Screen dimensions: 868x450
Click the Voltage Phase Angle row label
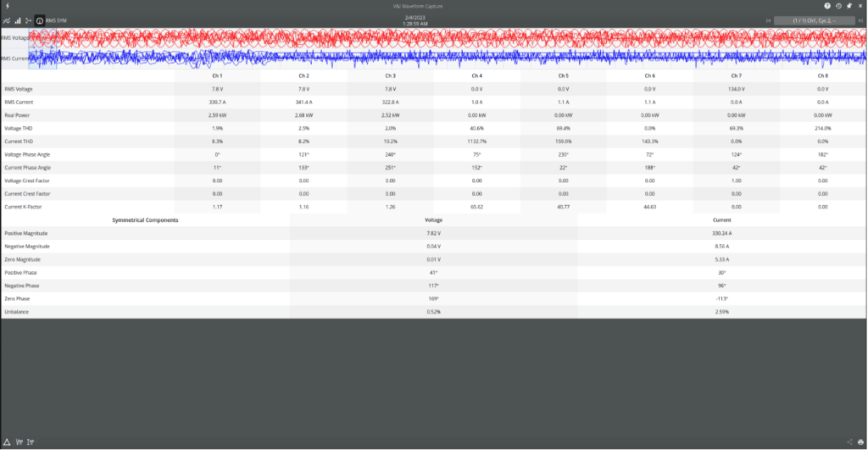tap(27, 154)
